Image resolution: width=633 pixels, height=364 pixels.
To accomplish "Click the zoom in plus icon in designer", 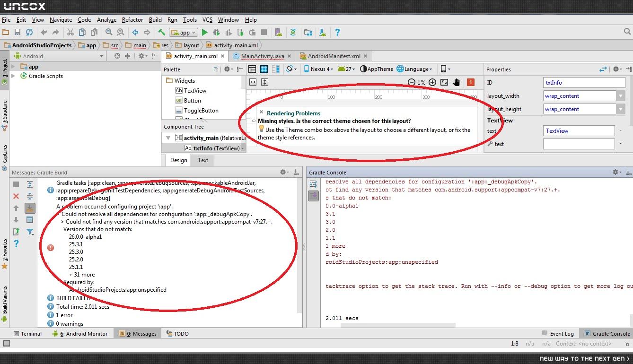I will pyautogui.click(x=432, y=82).
